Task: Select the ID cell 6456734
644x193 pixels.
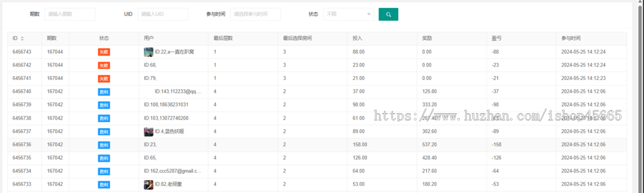Action: coord(22,171)
